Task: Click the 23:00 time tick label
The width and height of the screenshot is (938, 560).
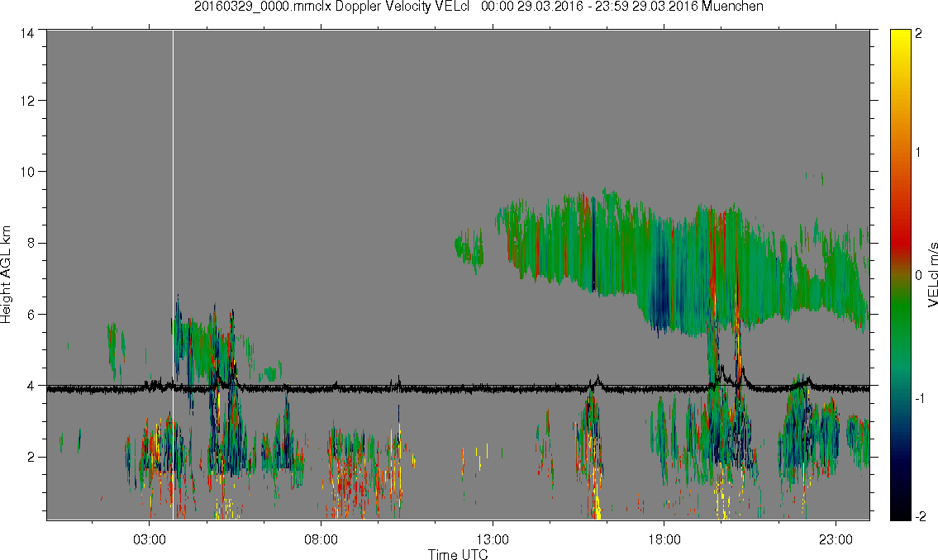Action: tap(836, 539)
